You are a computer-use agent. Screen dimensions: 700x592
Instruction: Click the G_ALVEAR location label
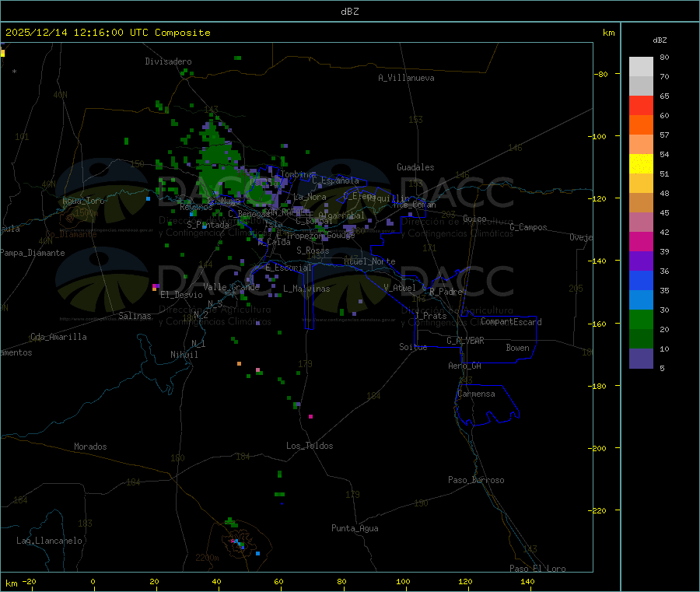coord(465,341)
